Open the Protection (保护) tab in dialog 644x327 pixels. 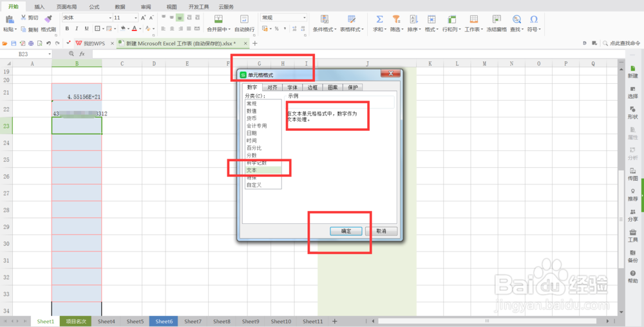[353, 87]
